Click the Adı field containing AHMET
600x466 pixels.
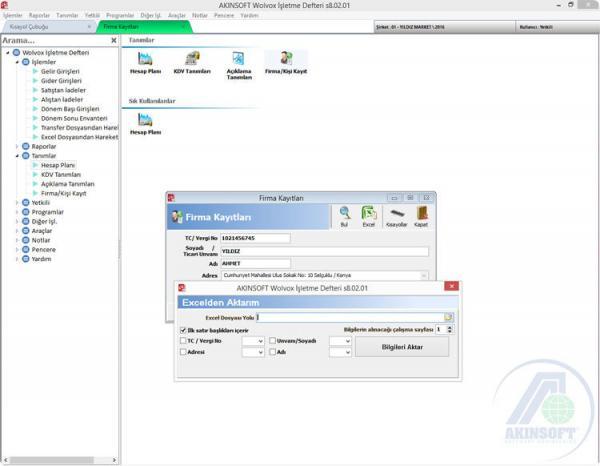tap(255, 264)
